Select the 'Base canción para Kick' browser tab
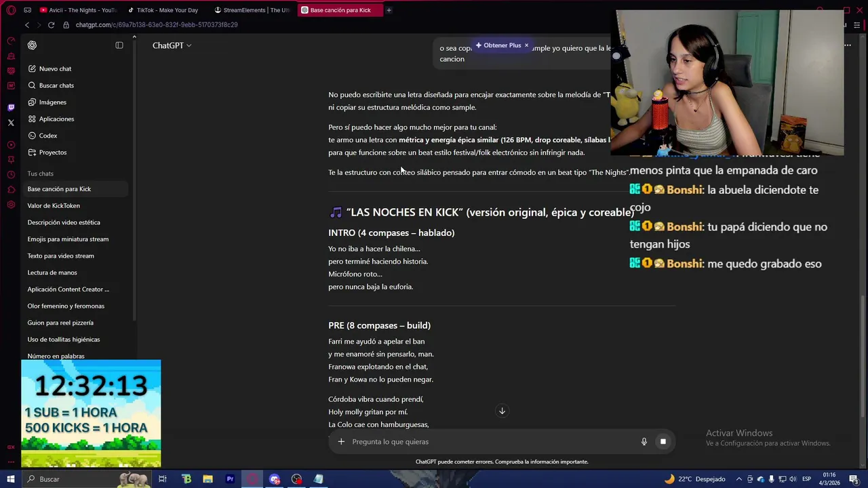This screenshot has width=868, height=488. (x=340, y=10)
